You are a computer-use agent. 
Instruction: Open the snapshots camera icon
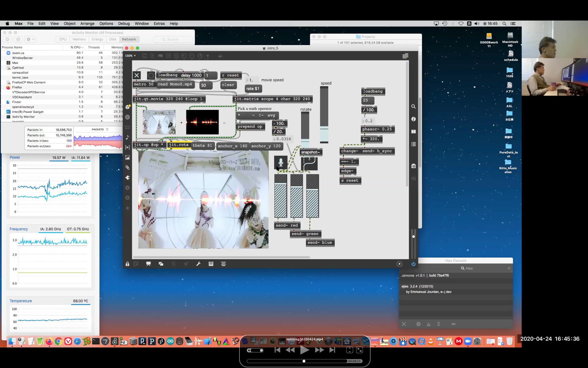point(413,166)
